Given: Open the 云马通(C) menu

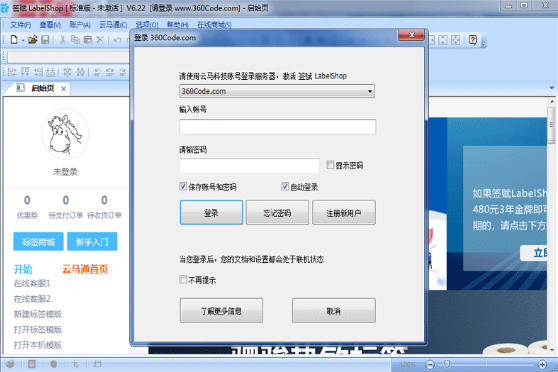Looking at the screenshot, I should pos(113,25).
